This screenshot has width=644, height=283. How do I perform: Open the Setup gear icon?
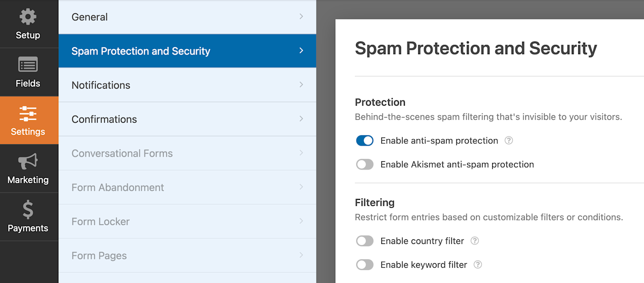[28, 17]
